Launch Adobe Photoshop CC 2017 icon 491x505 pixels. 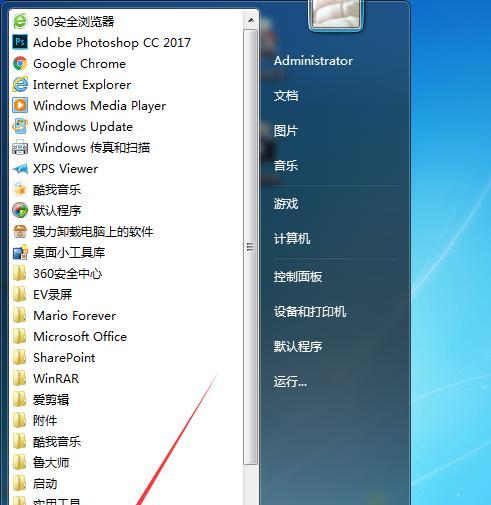coord(20,42)
